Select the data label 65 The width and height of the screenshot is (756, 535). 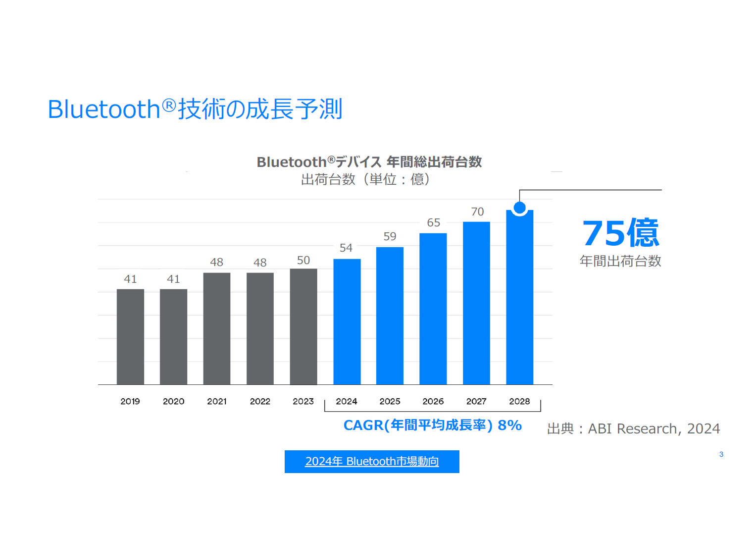[x=434, y=222]
